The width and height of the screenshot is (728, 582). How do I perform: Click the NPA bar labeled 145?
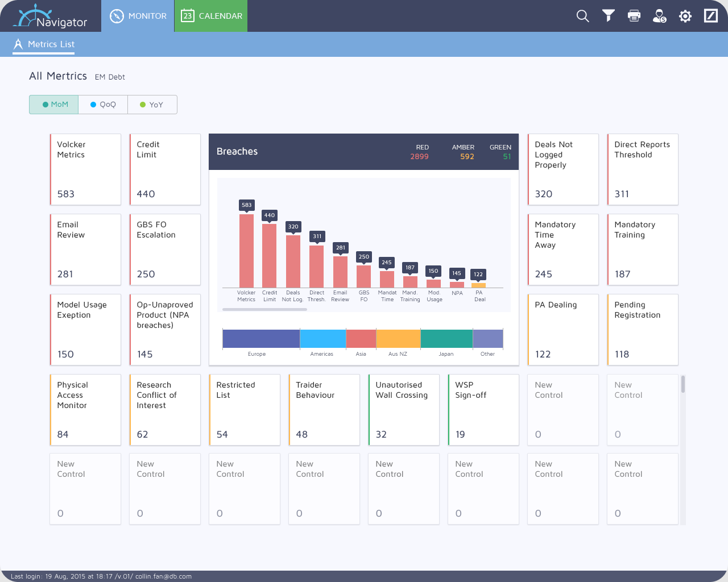point(457,285)
